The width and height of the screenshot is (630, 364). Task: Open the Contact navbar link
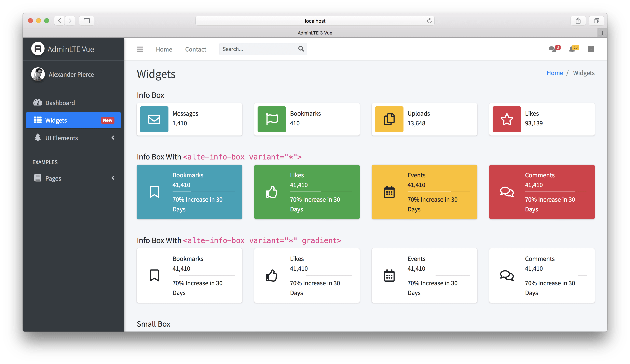coord(195,49)
